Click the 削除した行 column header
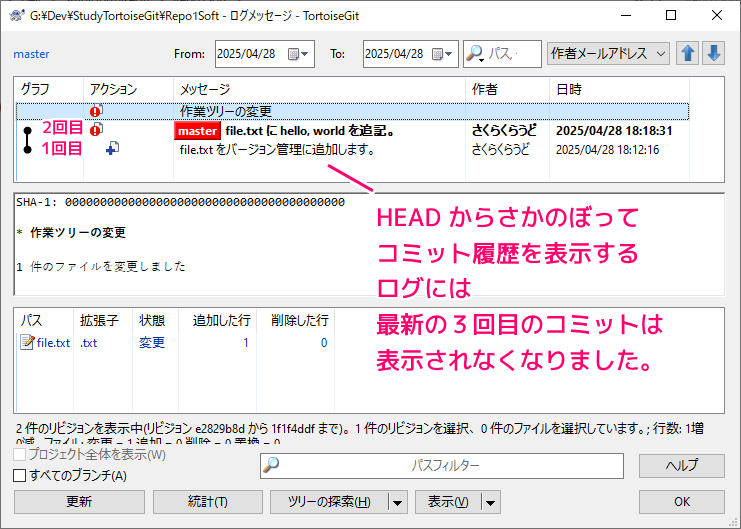Viewport: 741px width, 529px height. [x=296, y=321]
